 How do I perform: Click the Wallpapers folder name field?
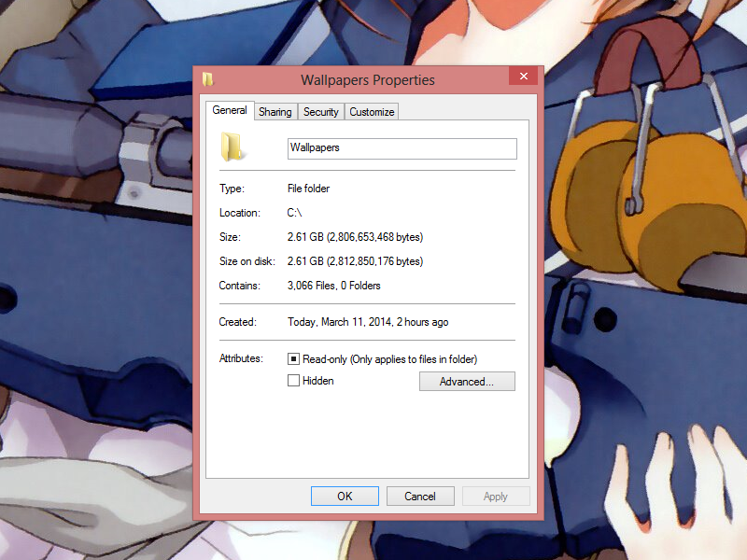point(402,148)
